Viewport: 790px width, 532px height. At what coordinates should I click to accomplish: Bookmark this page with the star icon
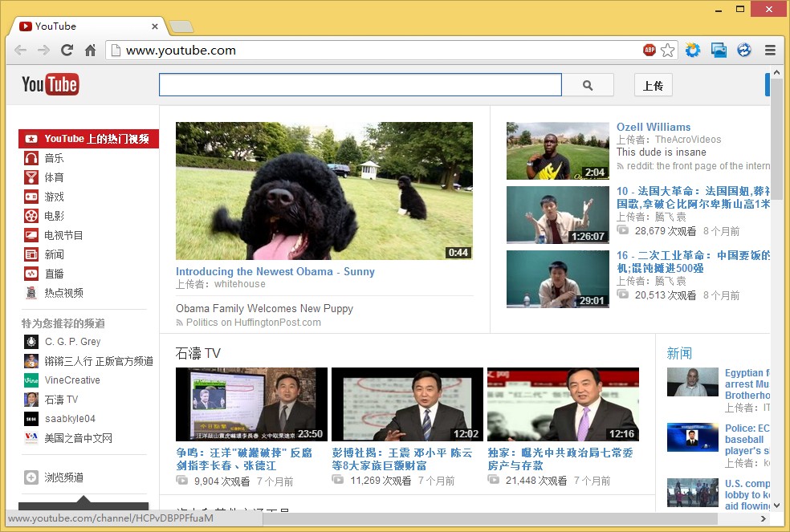(668, 51)
